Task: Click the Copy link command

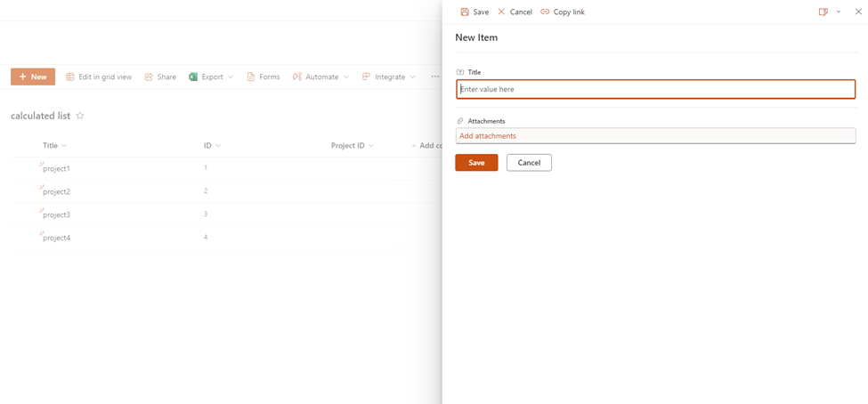Action: (563, 12)
